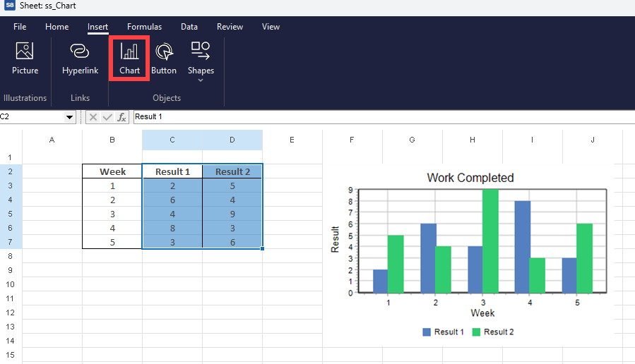Screen dimensions: 635x364
Task: Click the selection fill handle at corner
Action: 263,249
